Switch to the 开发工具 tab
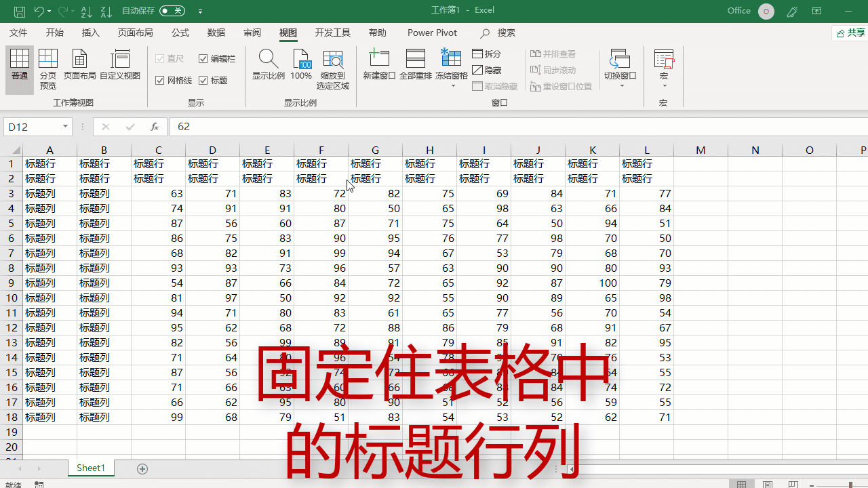Image resolution: width=868 pixels, height=488 pixels. point(333,33)
